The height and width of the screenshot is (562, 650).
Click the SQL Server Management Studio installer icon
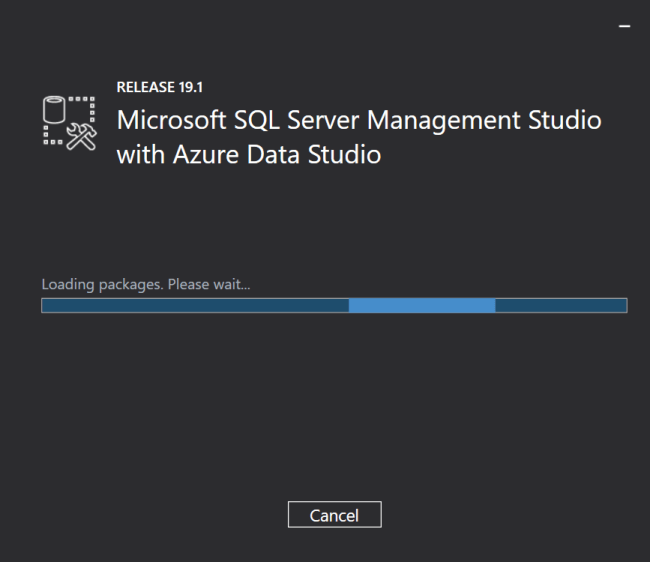point(68,124)
